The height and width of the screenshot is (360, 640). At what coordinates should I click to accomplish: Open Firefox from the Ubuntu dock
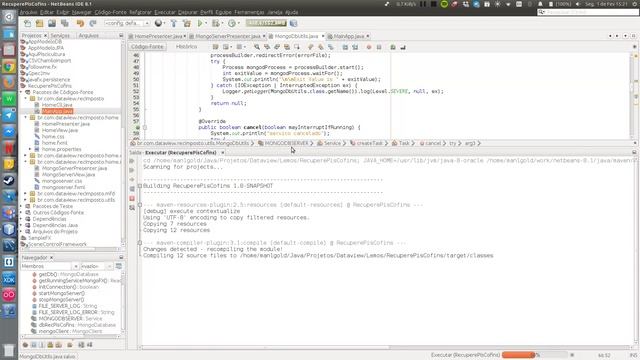point(9,83)
